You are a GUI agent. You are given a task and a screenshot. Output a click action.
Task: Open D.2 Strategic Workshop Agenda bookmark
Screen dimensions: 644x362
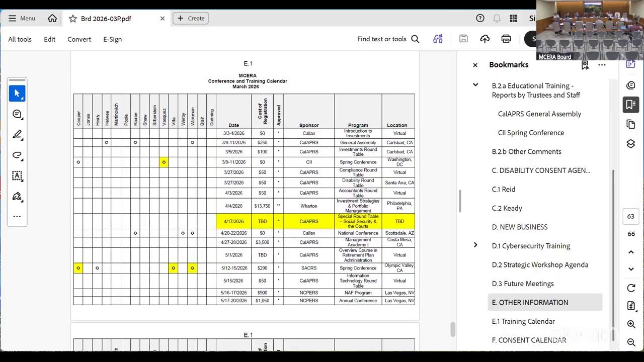coord(540,265)
